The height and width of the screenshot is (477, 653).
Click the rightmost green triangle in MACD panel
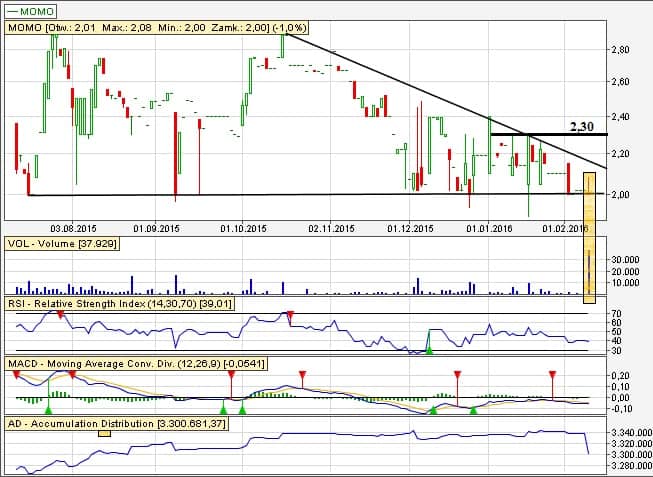coord(473,410)
